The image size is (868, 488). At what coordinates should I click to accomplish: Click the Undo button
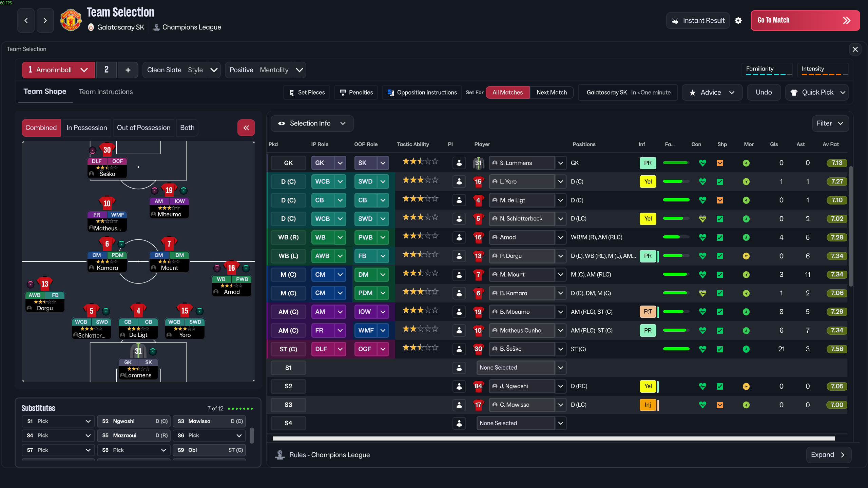pos(763,92)
